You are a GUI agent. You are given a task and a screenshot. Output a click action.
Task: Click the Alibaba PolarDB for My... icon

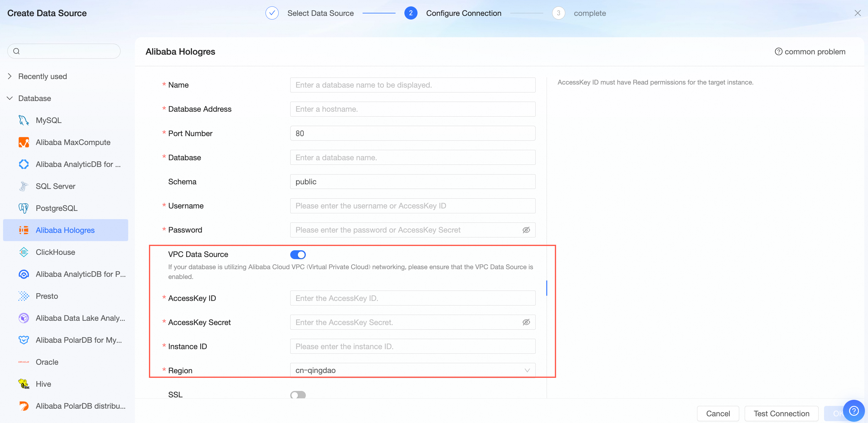[24, 340]
